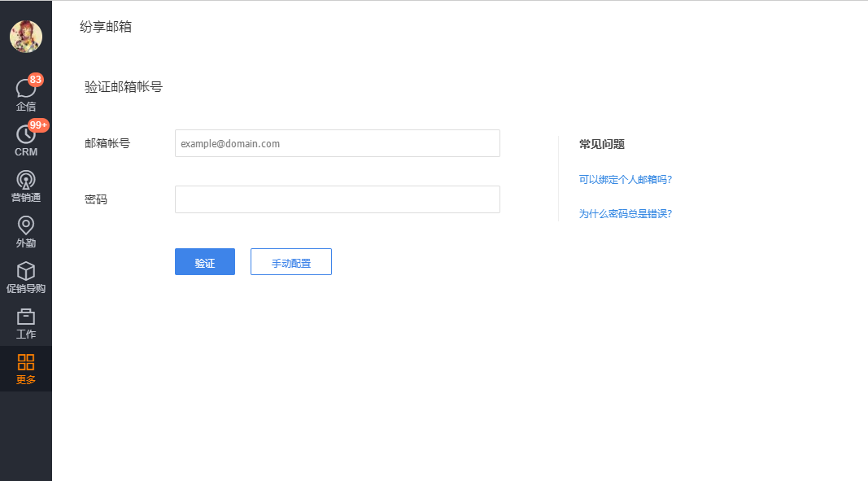This screenshot has height=481, width=868.
Task: Click the 邮箱帐号 email input field
Action: click(x=337, y=143)
